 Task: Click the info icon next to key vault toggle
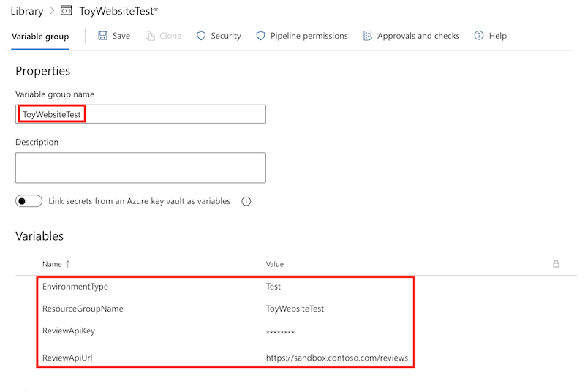tap(246, 201)
